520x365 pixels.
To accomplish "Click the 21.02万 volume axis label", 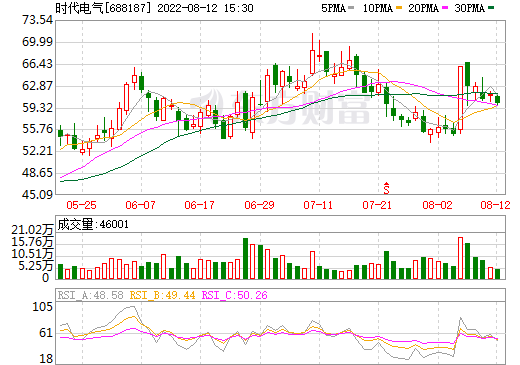I will pyautogui.click(x=32, y=230).
